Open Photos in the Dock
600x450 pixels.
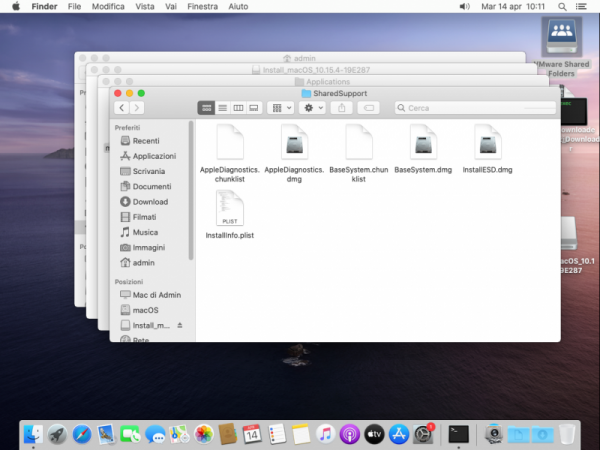[204, 434]
